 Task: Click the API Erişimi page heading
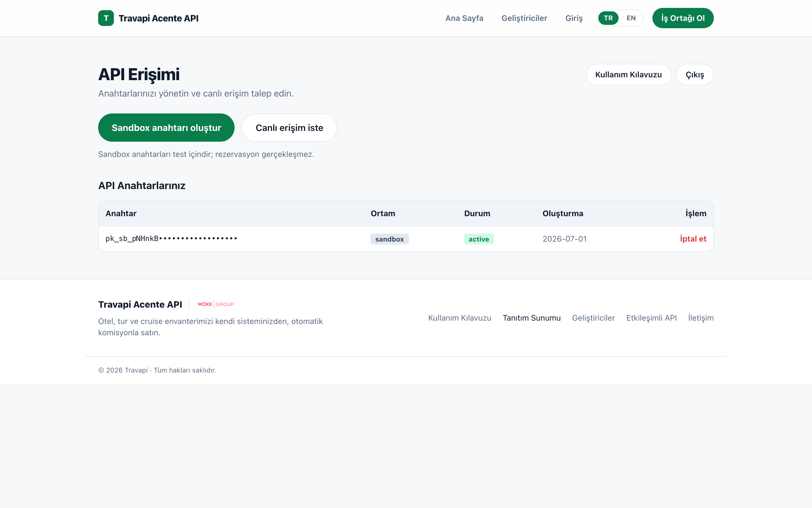139,75
